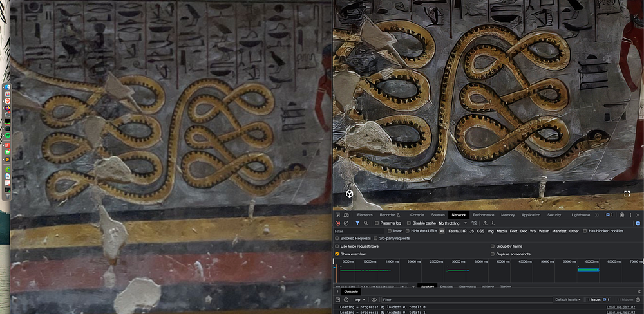Screen dimensions: 644x314
Task: Check Hide data URLs checkbox
Action: [408, 231]
